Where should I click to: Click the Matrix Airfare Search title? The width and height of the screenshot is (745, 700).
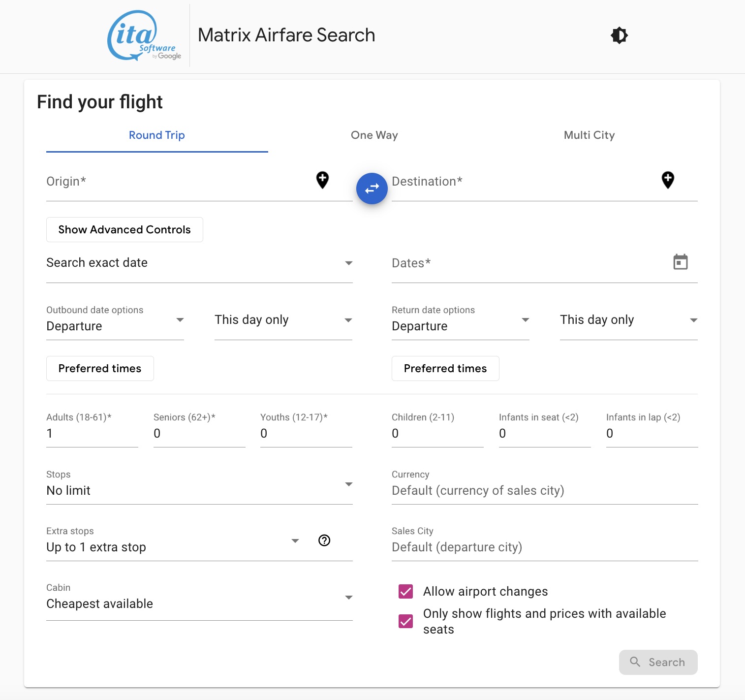pos(286,35)
